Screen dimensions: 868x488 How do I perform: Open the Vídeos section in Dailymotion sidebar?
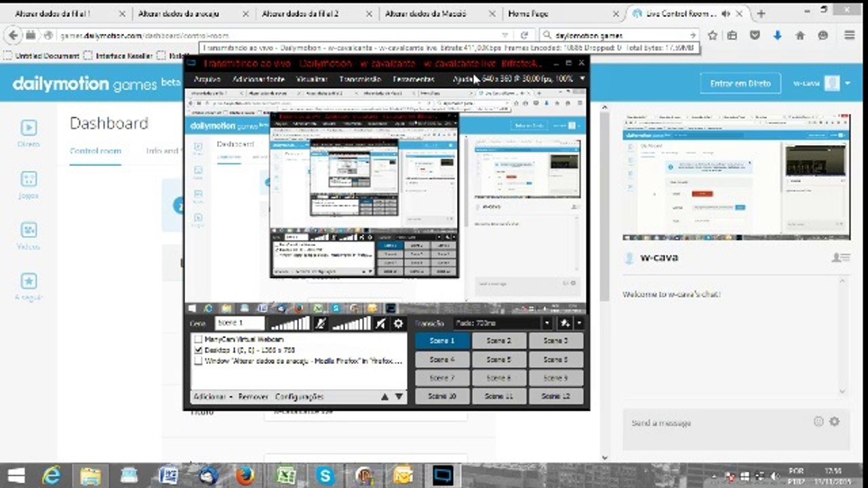[28, 235]
